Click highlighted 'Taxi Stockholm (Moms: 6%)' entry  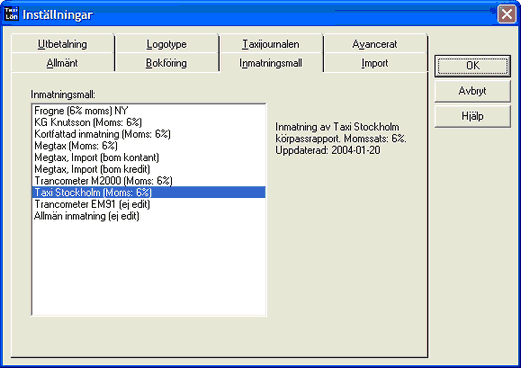coord(149,192)
